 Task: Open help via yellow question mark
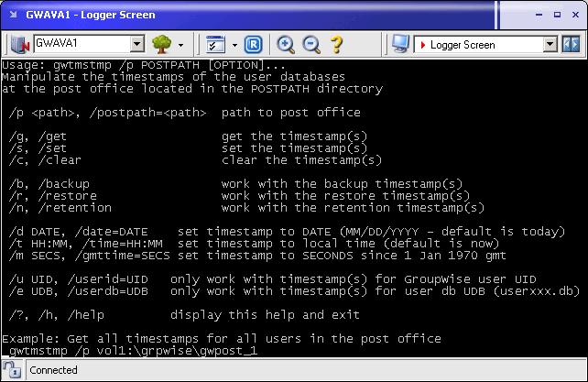coord(337,45)
